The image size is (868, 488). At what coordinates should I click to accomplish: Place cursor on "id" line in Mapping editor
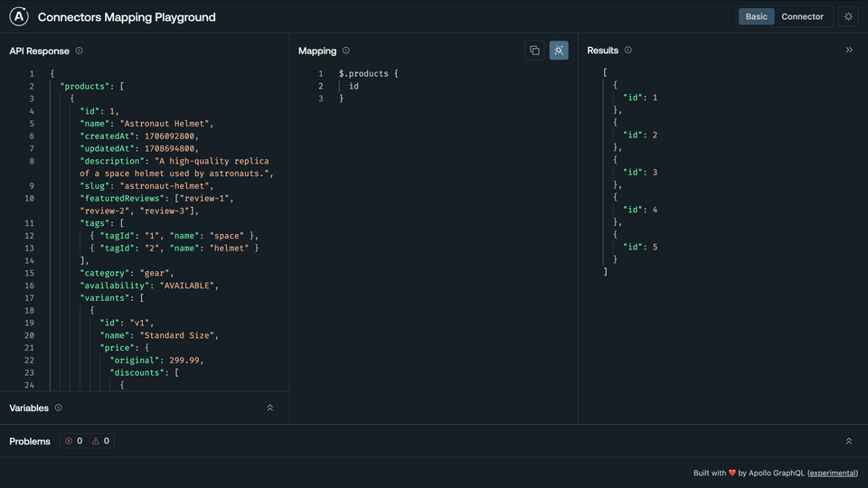coord(354,87)
